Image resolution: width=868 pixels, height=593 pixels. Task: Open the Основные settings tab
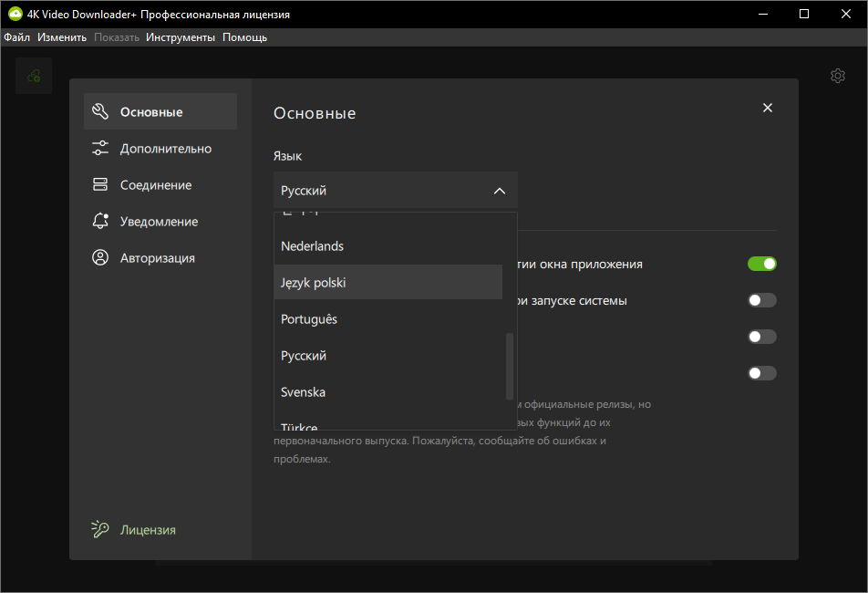click(160, 111)
